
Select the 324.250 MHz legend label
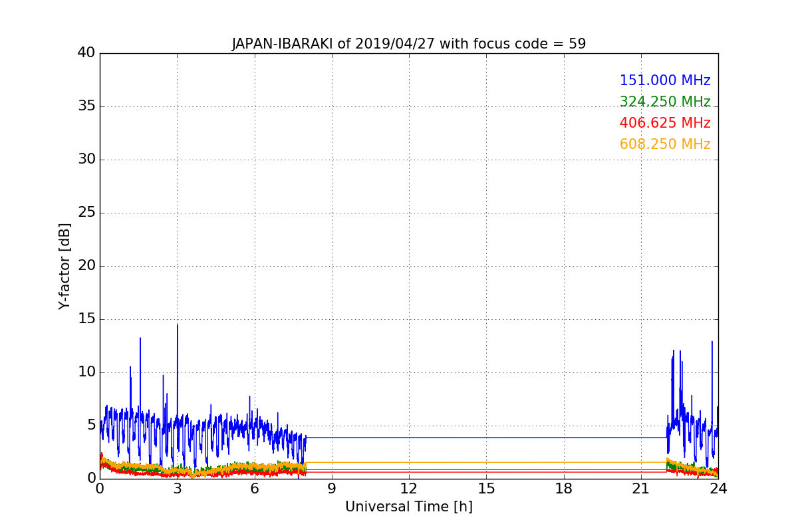pos(665,102)
